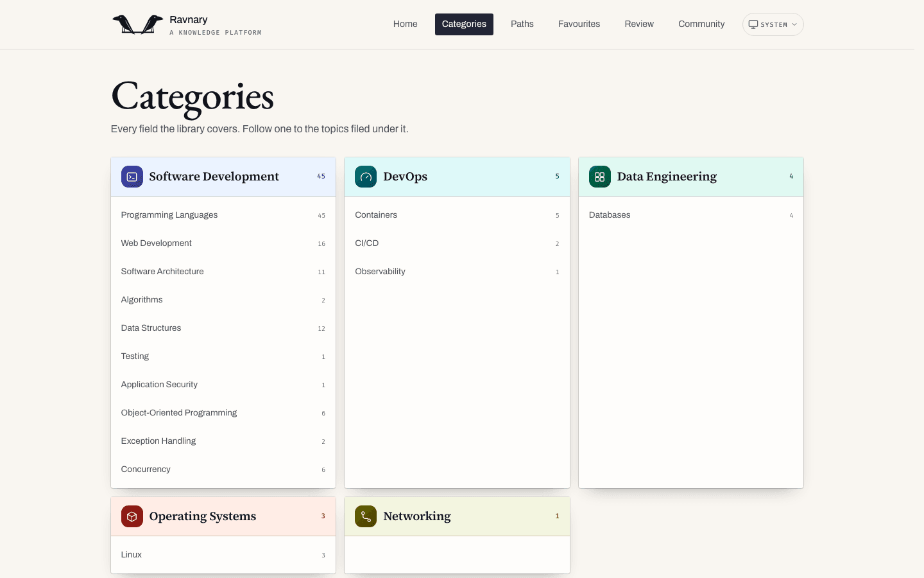Open the Containers topic
Image resolution: width=924 pixels, height=578 pixels.
click(x=457, y=215)
